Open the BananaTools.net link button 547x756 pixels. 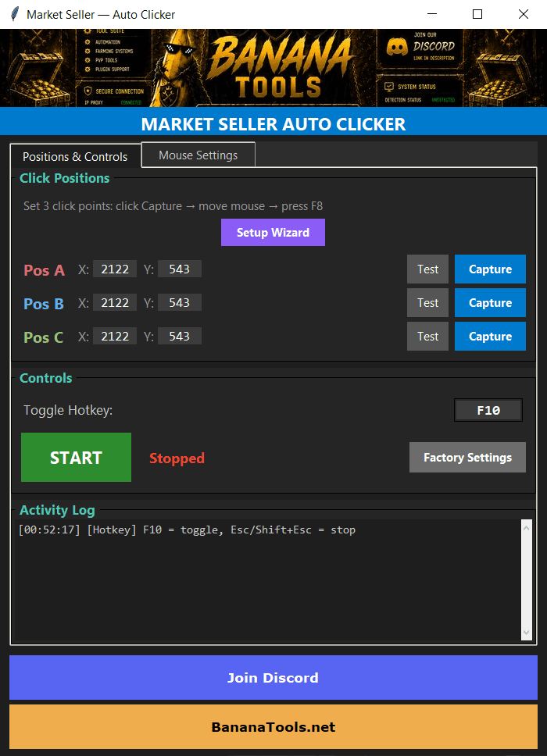point(273,726)
